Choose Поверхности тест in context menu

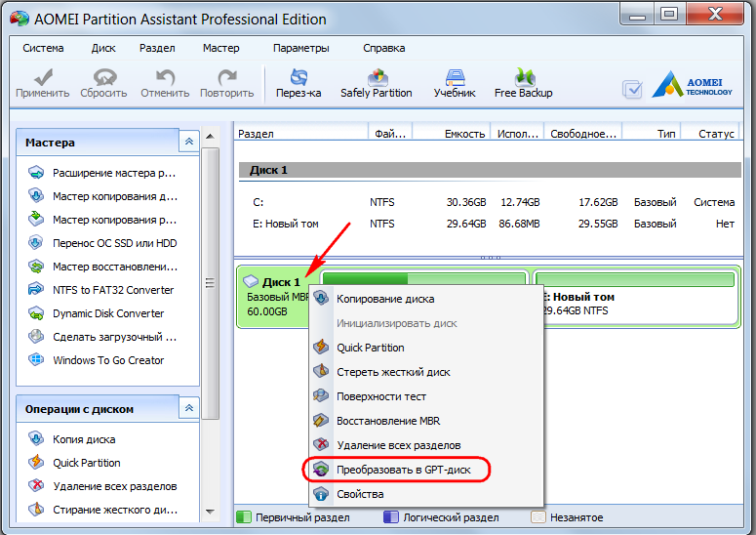tap(426, 396)
